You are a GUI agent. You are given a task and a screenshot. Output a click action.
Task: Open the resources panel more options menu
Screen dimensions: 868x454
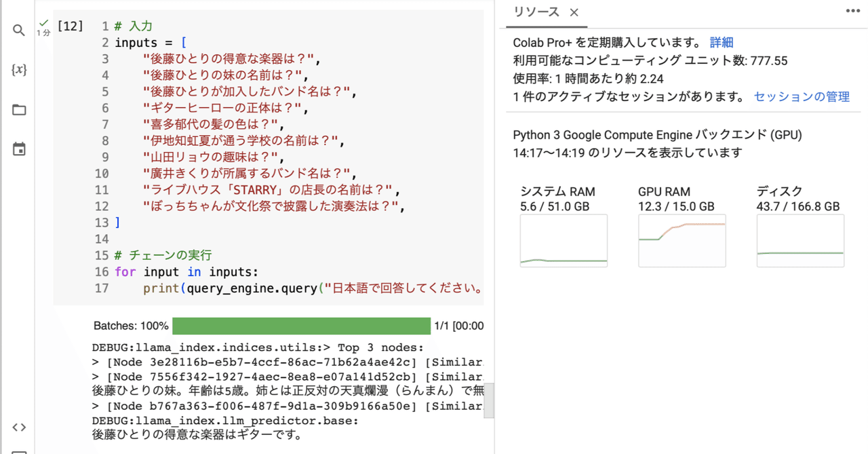[x=852, y=11]
